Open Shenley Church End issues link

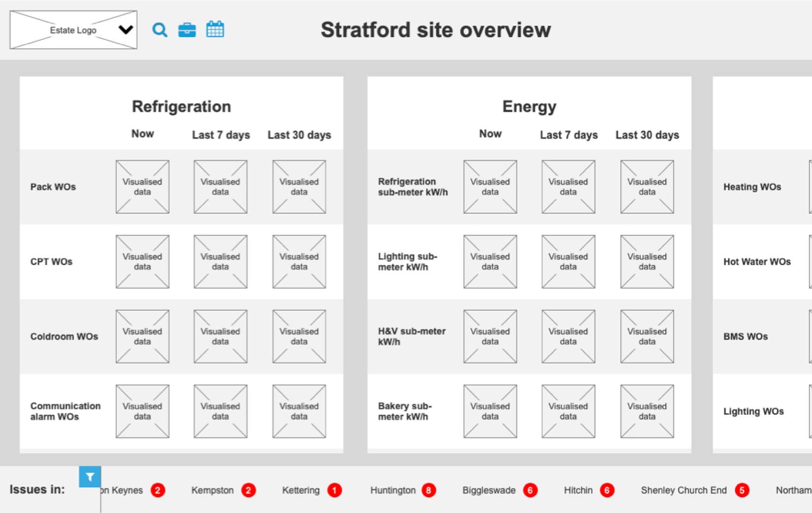pyautogui.click(x=684, y=490)
